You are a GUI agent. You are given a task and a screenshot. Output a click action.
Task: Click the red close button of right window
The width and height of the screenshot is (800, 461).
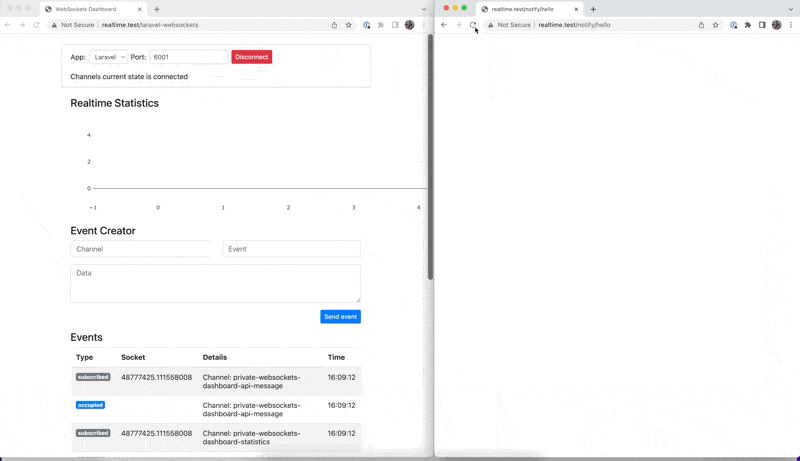pos(446,8)
